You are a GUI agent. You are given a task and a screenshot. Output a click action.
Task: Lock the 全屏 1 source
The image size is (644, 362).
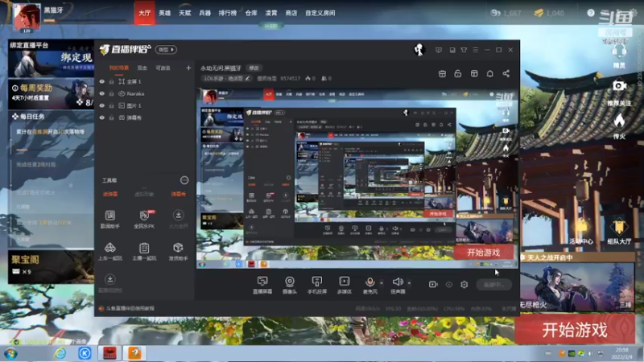coord(111,82)
